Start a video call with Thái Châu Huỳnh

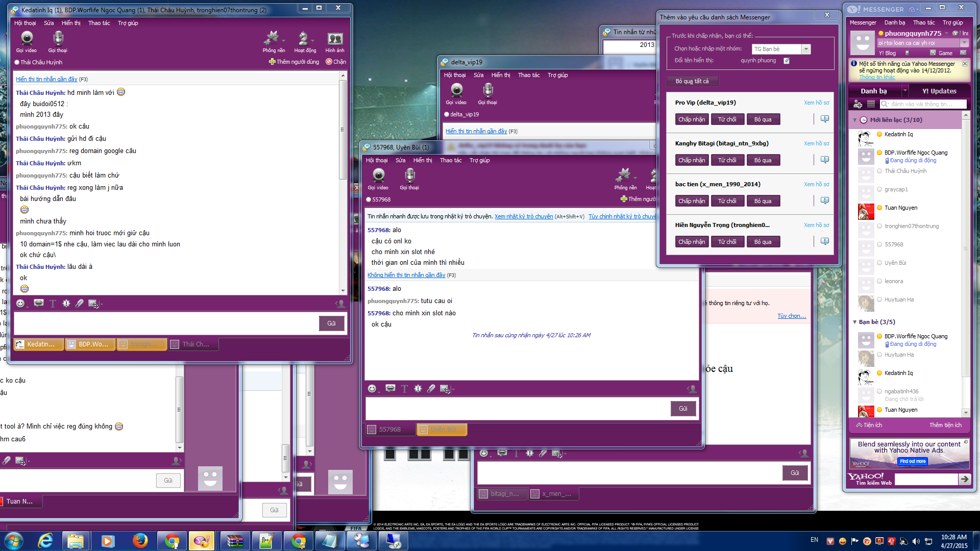coord(27,41)
